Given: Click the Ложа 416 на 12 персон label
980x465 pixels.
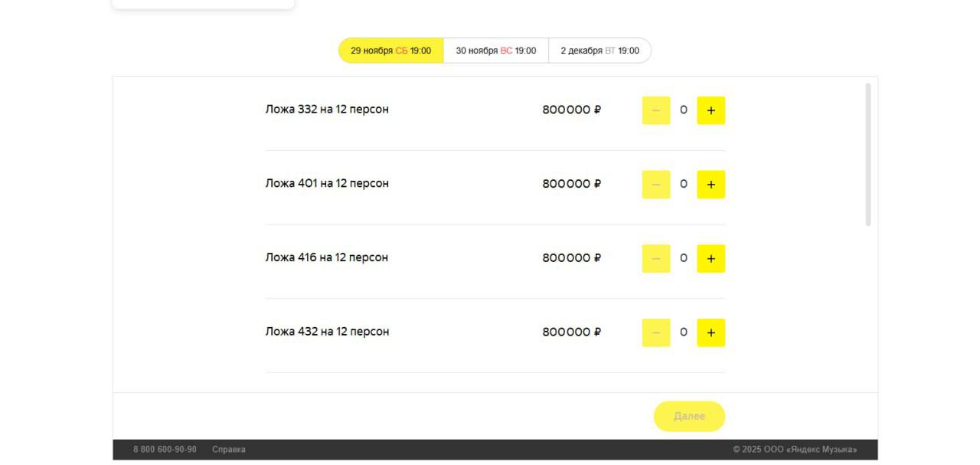Looking at the screenshot, I should pos(327,257).
